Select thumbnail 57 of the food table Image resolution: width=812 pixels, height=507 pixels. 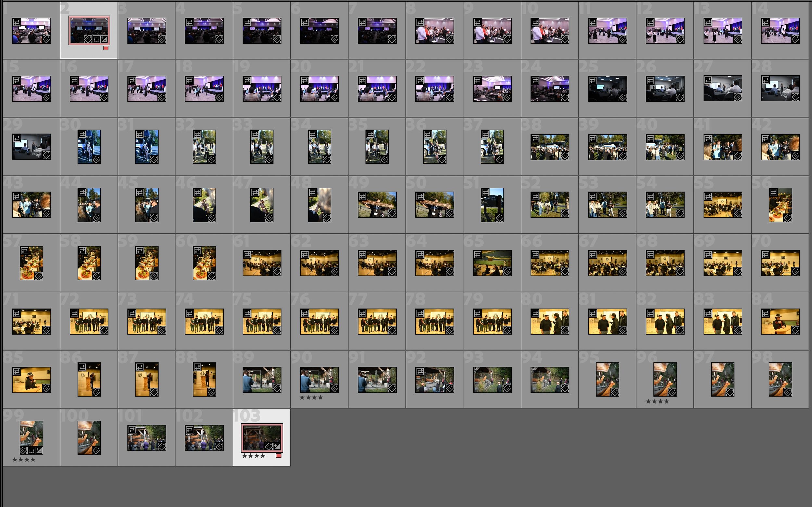[32, 263]
